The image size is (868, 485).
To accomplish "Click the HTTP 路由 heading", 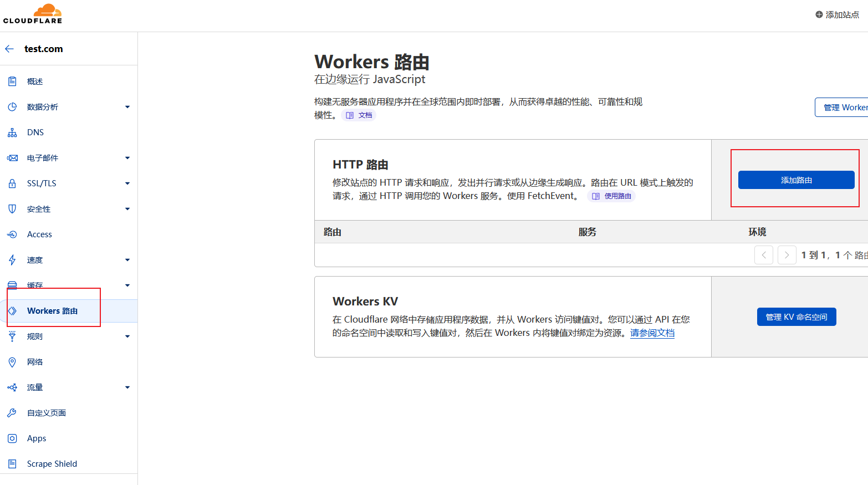I will pos(360,165).
